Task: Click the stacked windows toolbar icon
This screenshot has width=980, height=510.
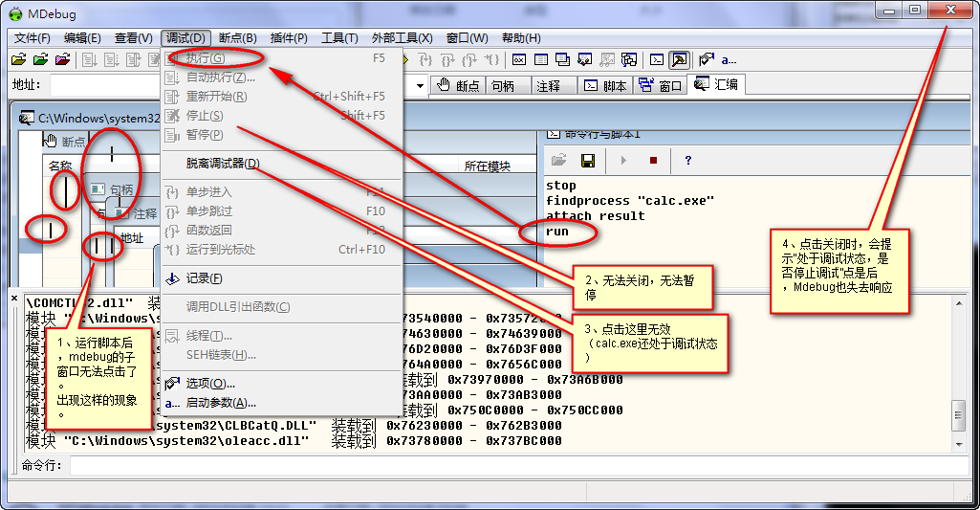Action: click(562, 60)
